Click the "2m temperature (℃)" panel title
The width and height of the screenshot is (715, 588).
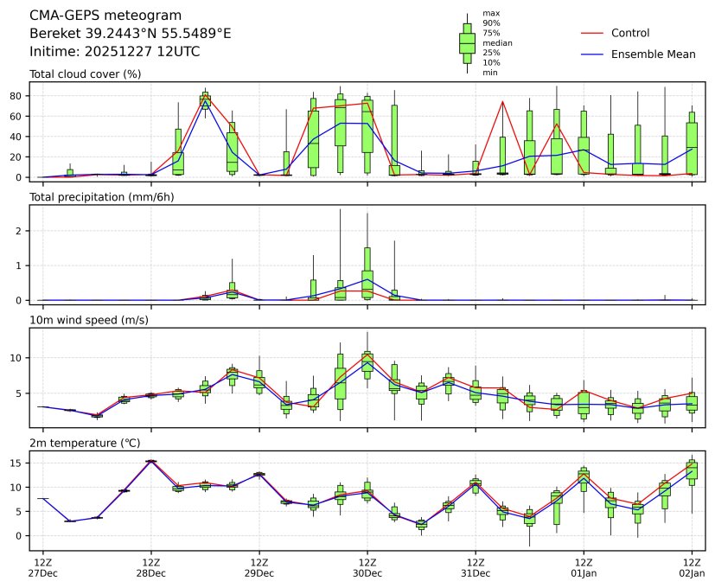(x=85, y=444)
